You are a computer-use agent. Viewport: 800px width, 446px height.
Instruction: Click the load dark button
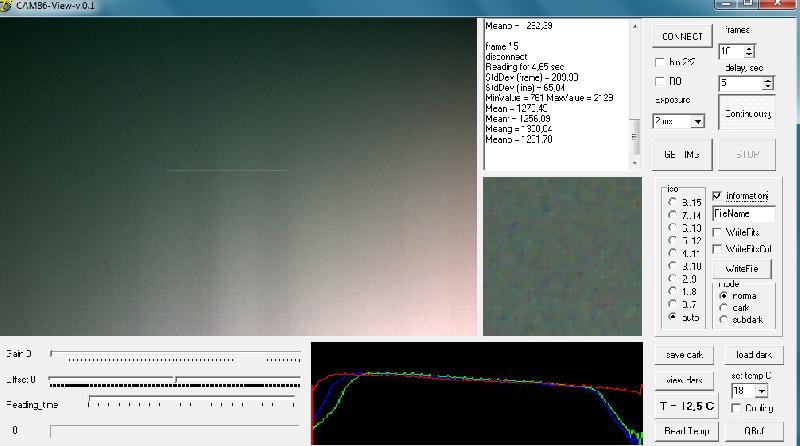click(x=754, y=355)
